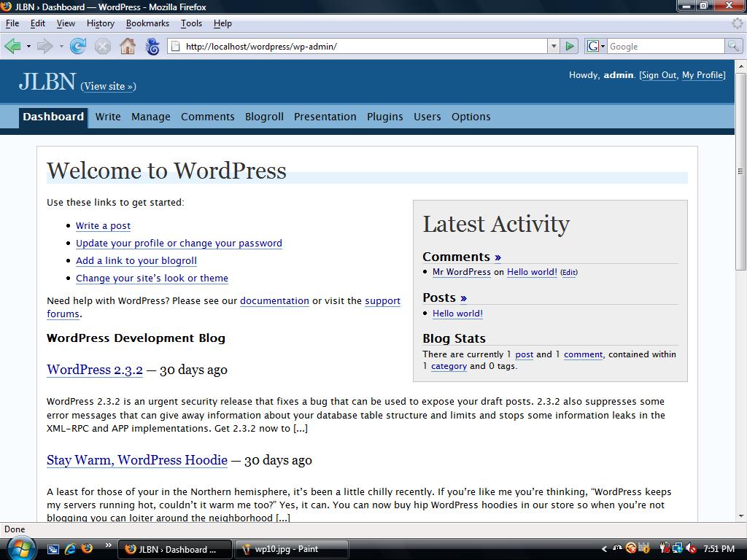
Task: Expand the URL bar history dropdown
Action: [553, 46]
